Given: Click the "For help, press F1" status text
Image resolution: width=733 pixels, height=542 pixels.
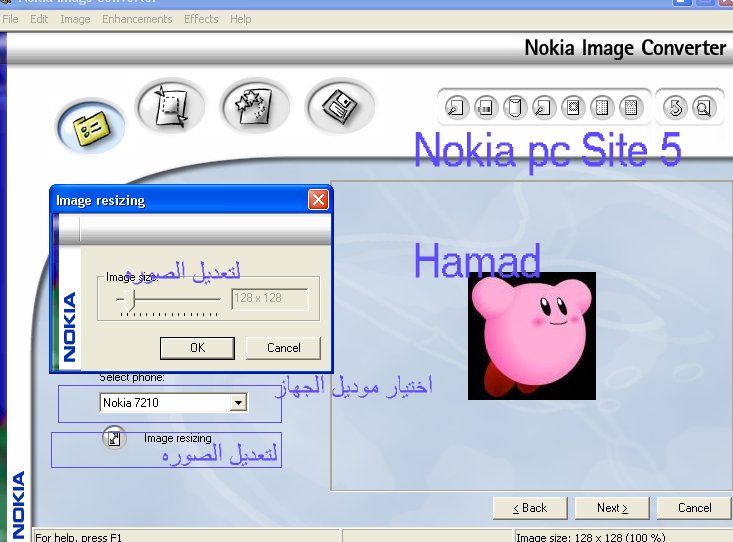Looking at the screenshot, I should [x=78, y=537].
